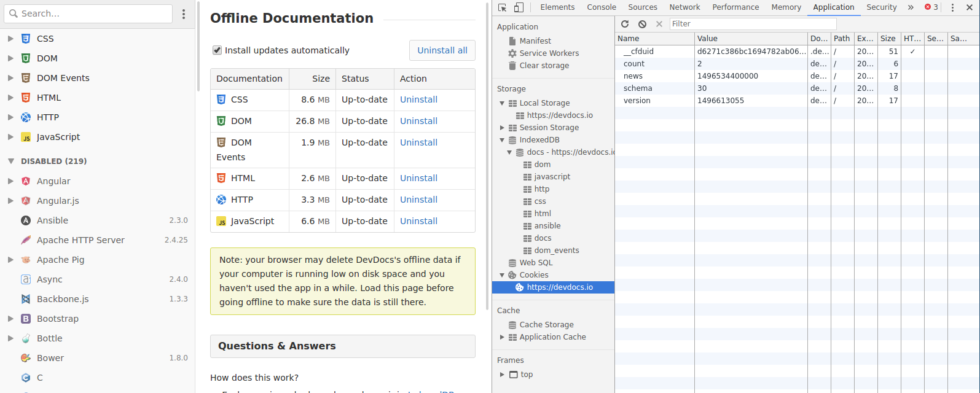Click the DOM Events icon in sidebar

pyautogui.click(x=26, y=78)
